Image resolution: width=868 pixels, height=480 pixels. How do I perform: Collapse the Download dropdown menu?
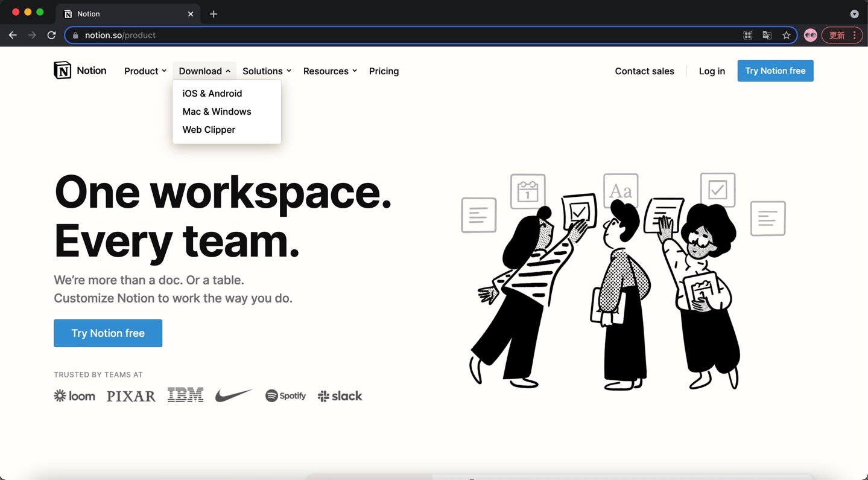[204, 71]
